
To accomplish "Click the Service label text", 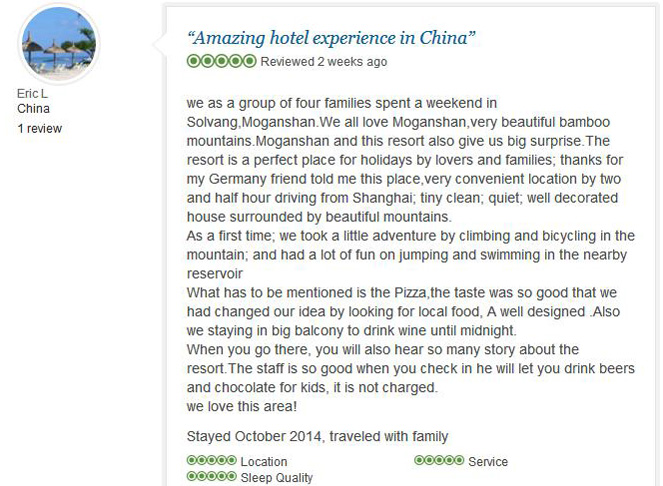I will [x=488, y=461].
